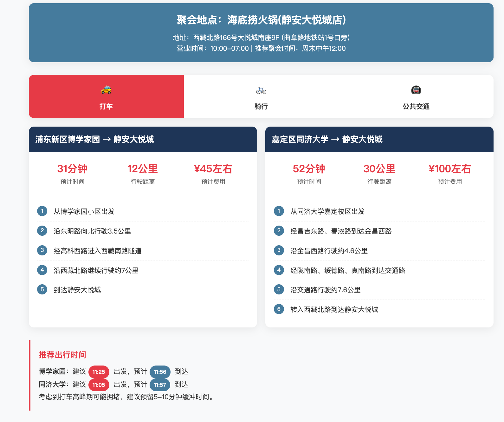
Task: Click the bicycle icon in 骑行 tab
Action: point(261,90)
